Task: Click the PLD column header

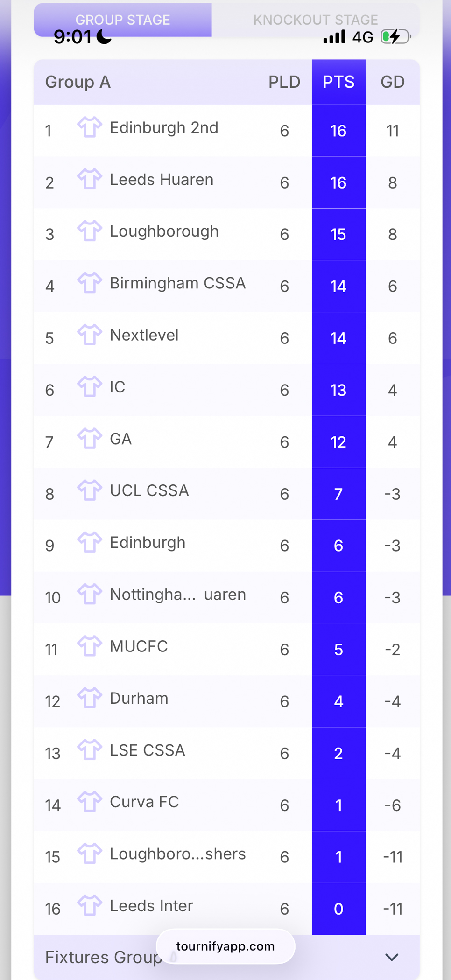Action: click(284, 82)
